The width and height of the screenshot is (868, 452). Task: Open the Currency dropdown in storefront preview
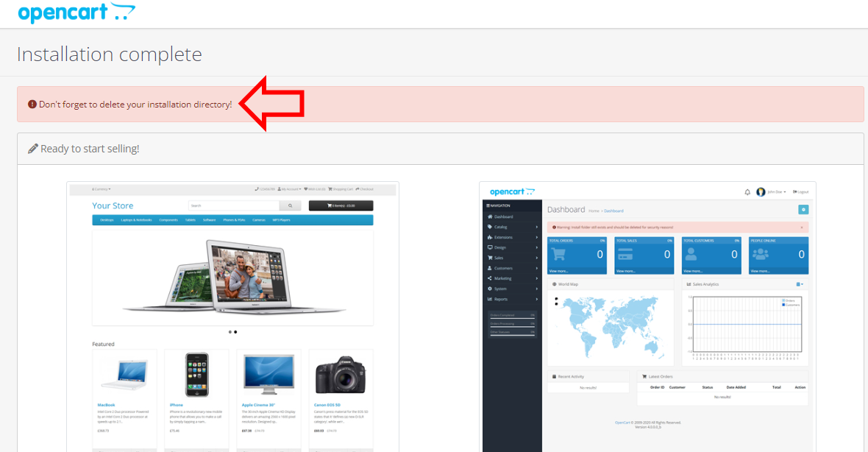[102, 189]
